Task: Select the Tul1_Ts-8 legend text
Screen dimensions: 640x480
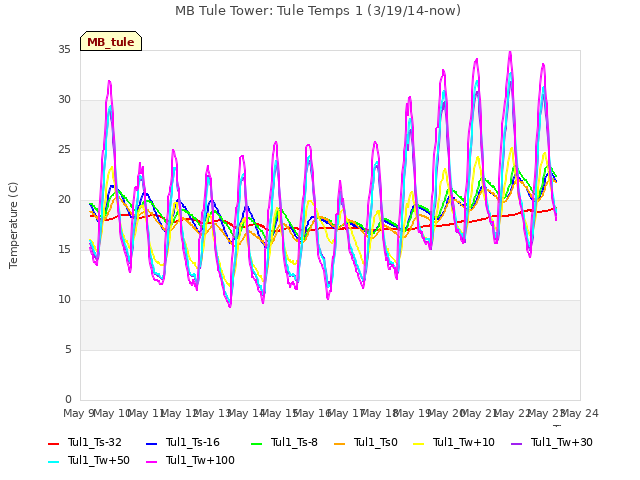Action: click(294, 442)
